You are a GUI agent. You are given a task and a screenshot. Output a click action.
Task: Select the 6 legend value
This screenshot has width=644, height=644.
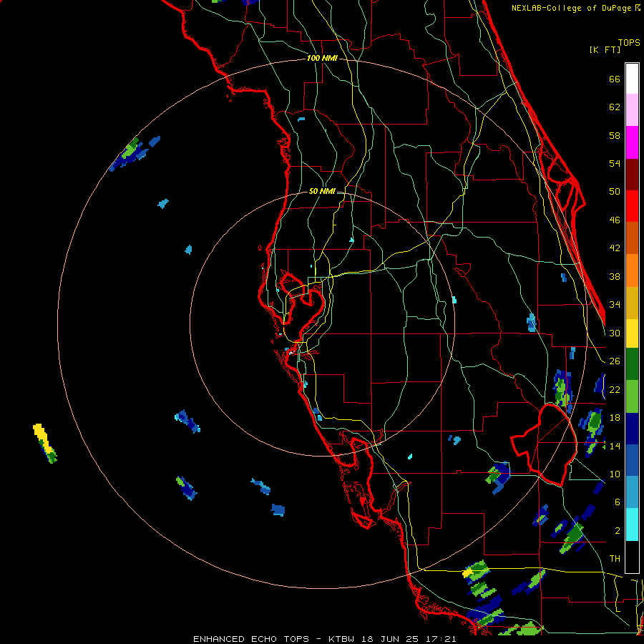618,502
